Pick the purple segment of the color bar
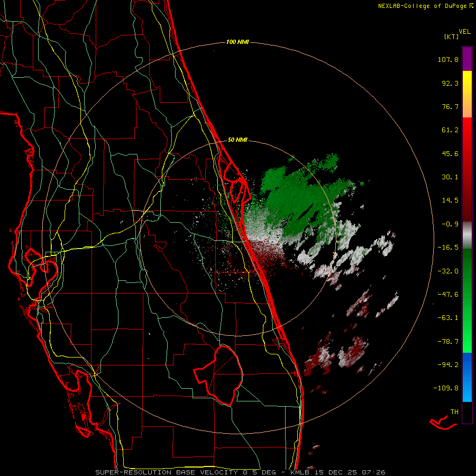 click(467, 59)
